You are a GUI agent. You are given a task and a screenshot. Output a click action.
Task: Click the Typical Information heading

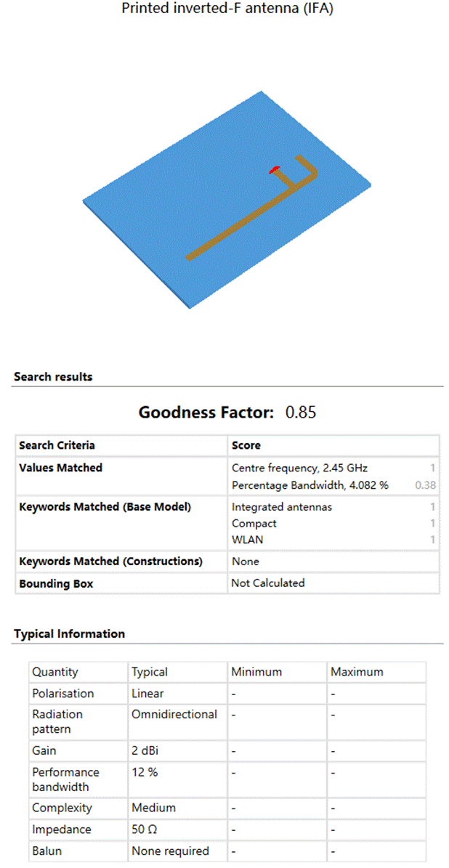point(69,634)
